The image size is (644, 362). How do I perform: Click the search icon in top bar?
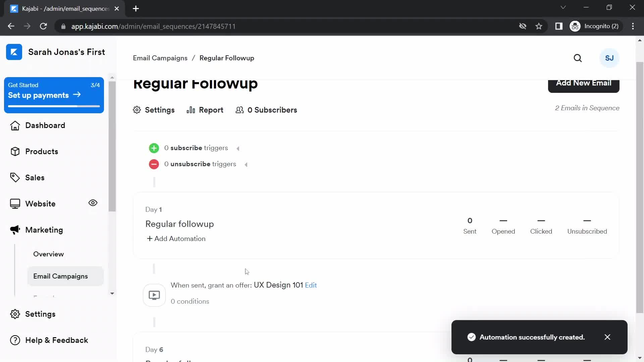[x=578, y=58]
